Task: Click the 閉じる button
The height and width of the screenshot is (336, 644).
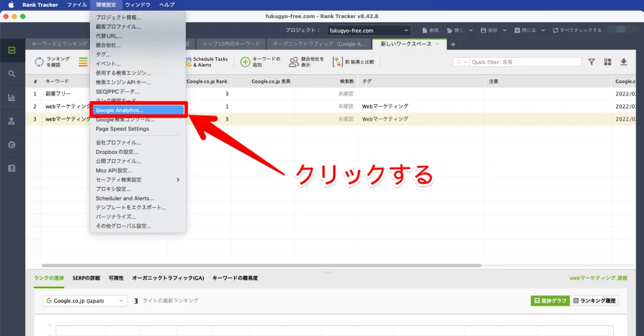Action: (525, 30)
